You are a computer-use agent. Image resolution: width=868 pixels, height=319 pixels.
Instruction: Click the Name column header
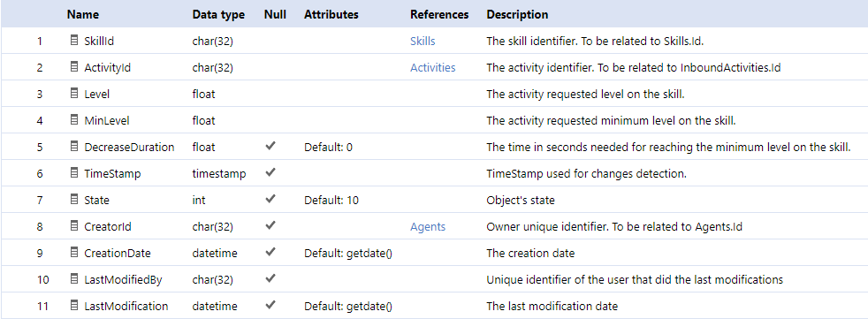click(x=83, y=14)
